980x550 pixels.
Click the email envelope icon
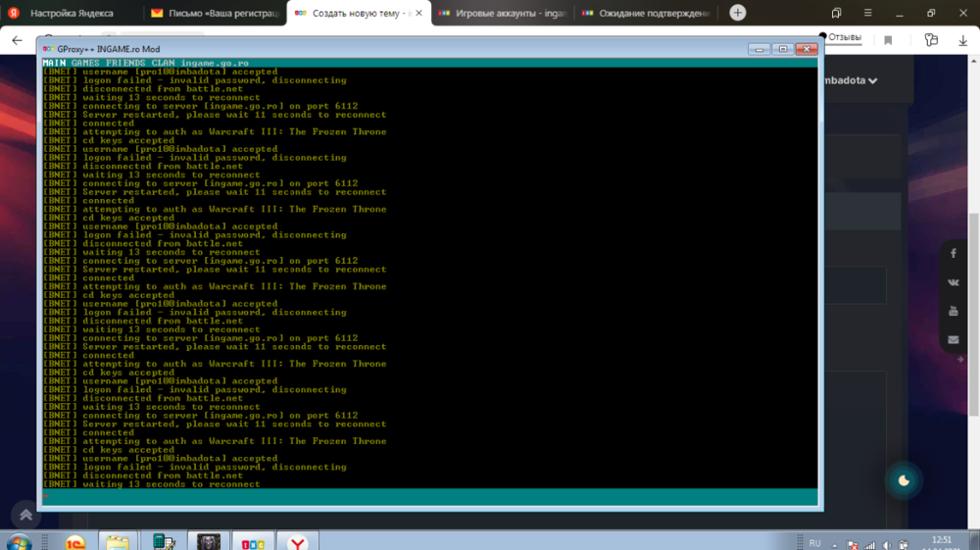coord(954,340)
